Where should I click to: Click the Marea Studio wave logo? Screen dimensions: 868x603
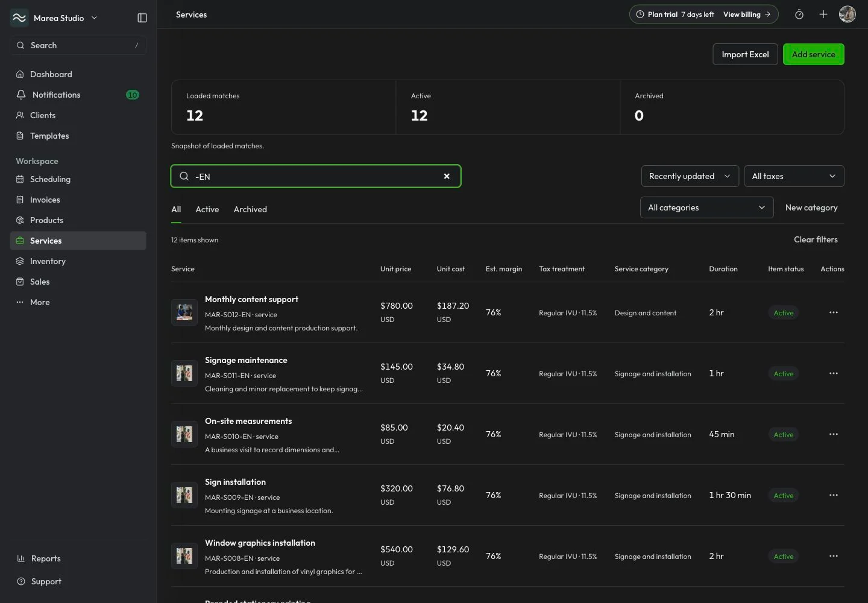pos(19,18)
